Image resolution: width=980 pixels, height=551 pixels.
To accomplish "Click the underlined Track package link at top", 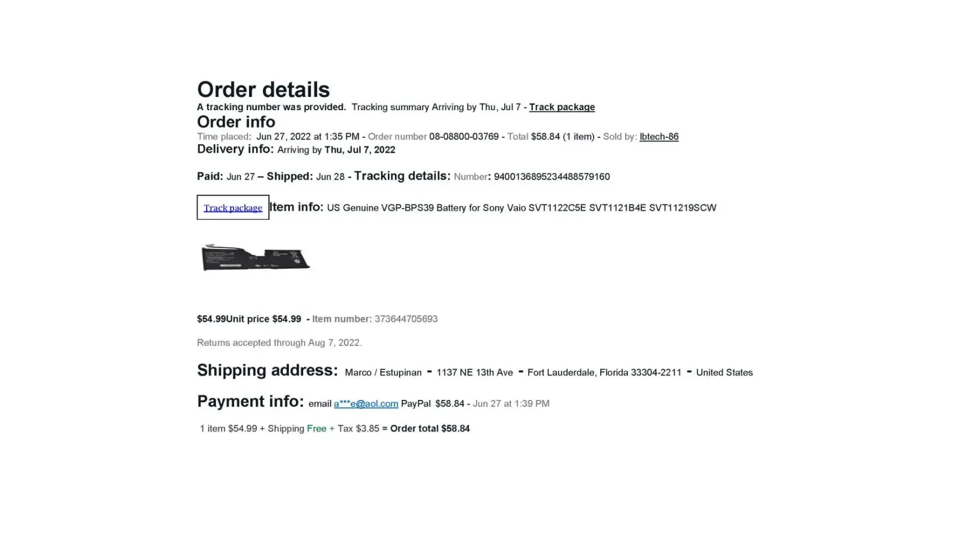I will pos(562,107).
